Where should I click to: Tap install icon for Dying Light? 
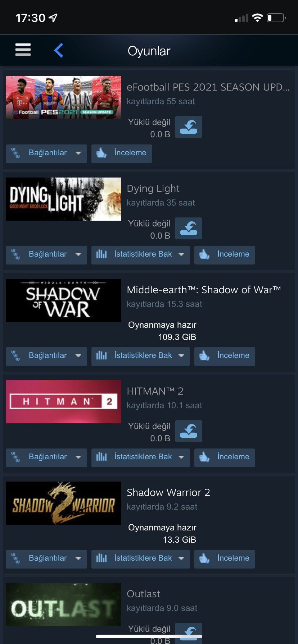pyautogui.click(x=189, y=229)
